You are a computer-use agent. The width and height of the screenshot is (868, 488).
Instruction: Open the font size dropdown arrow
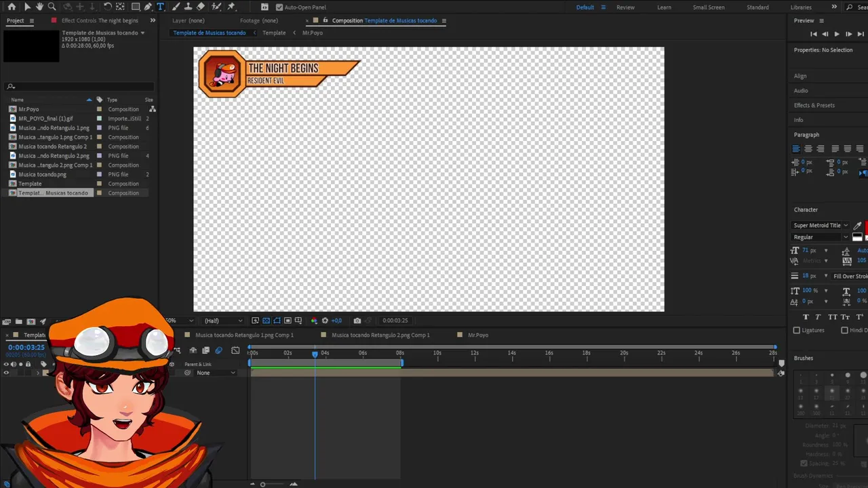tap(825, 251)
